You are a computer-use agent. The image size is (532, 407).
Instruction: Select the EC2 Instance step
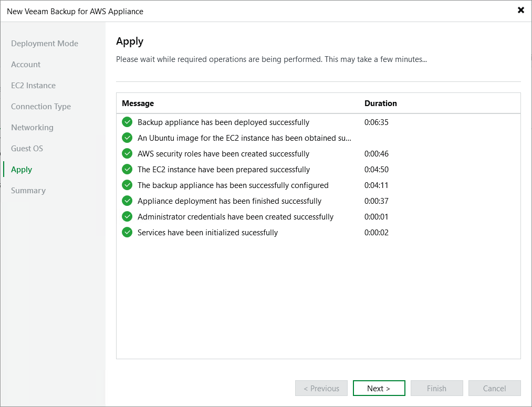[x=33, y=86]
